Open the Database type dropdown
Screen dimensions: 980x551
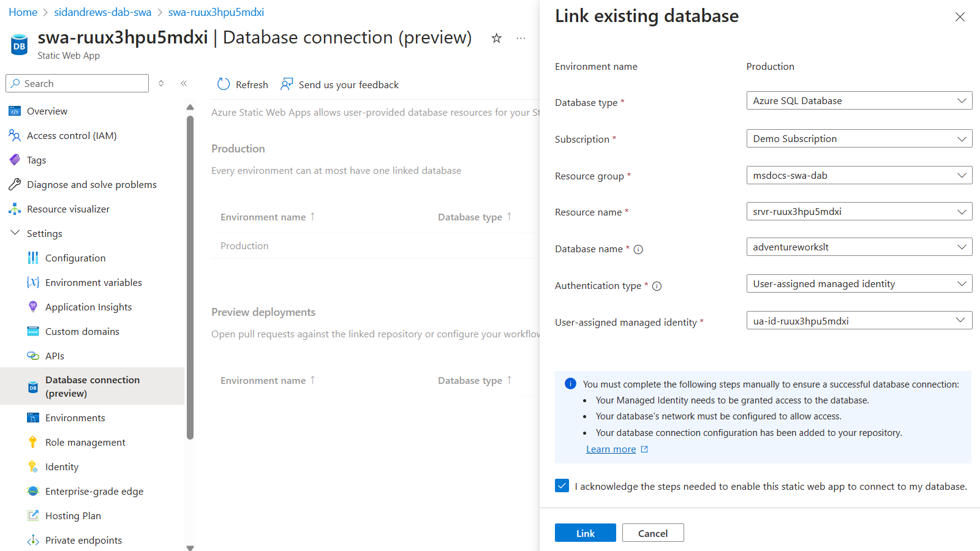[x=859, y=100]
